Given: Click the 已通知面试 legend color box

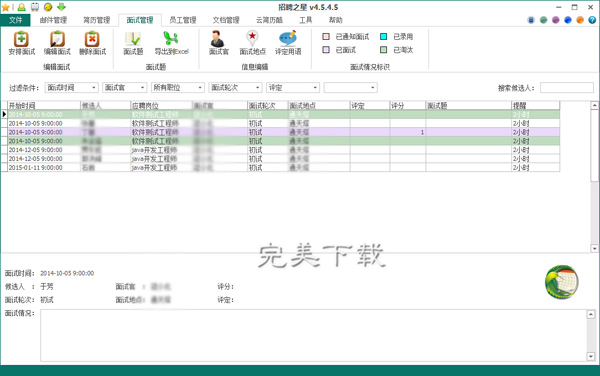Looking at the screenshot, I should click(x=326, y=36).
